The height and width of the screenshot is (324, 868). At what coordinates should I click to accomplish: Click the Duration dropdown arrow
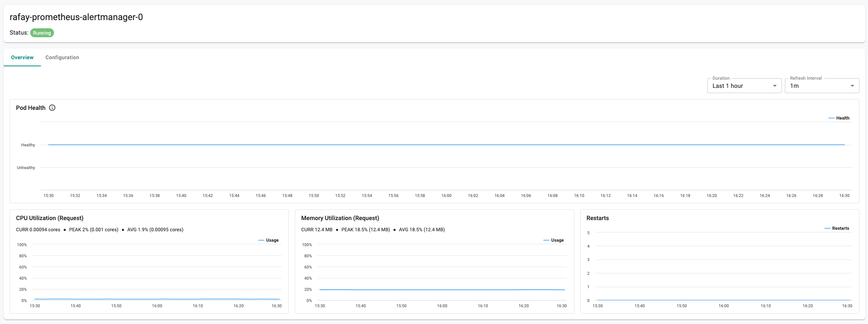pyautogui.click(x=775, y=86)
